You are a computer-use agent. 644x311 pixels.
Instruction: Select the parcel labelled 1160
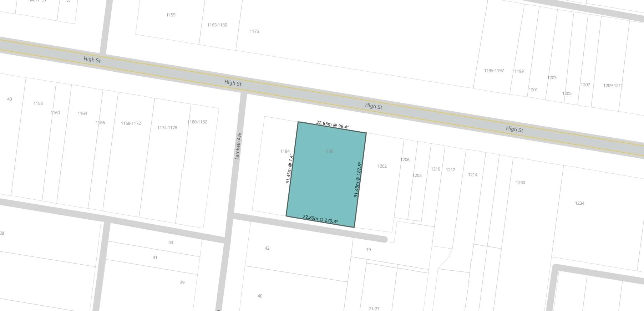pos(55,113)
